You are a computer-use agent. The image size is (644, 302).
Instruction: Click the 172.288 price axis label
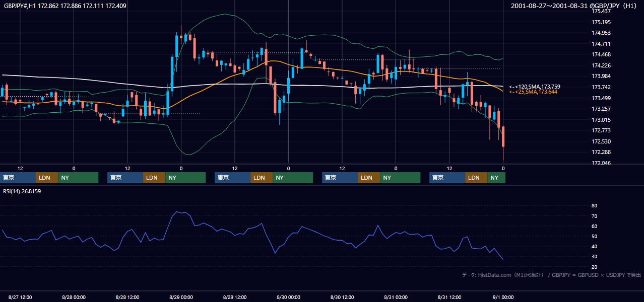601,152
